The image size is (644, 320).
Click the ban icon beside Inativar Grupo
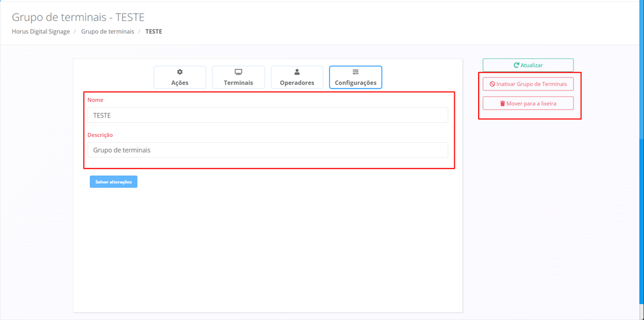(492, 84)
